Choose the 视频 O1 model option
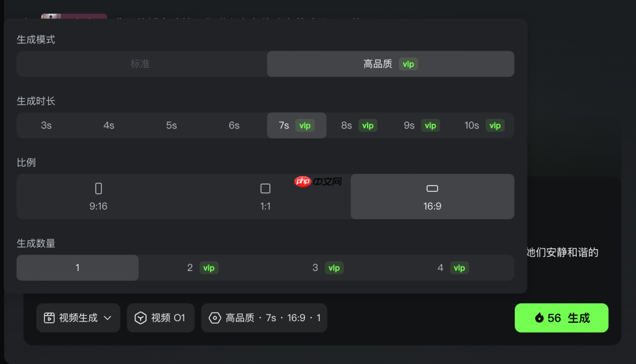636x364 pixels. 161,317
